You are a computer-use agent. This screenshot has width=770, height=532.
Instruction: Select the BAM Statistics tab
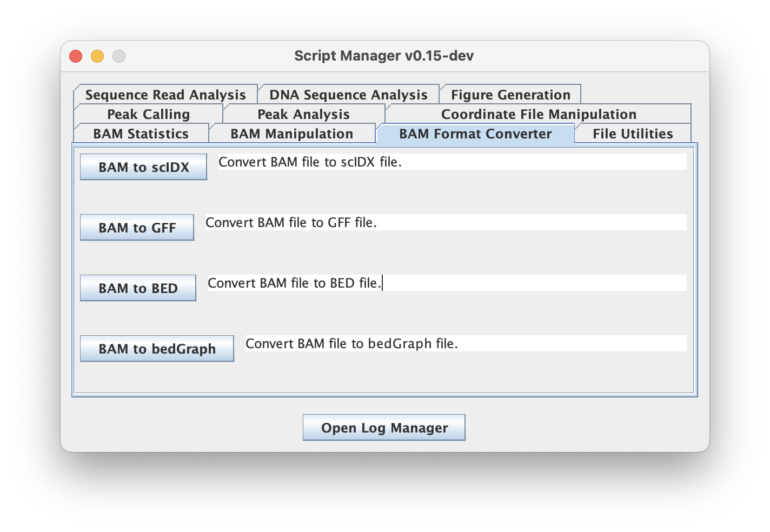point(141,134)
